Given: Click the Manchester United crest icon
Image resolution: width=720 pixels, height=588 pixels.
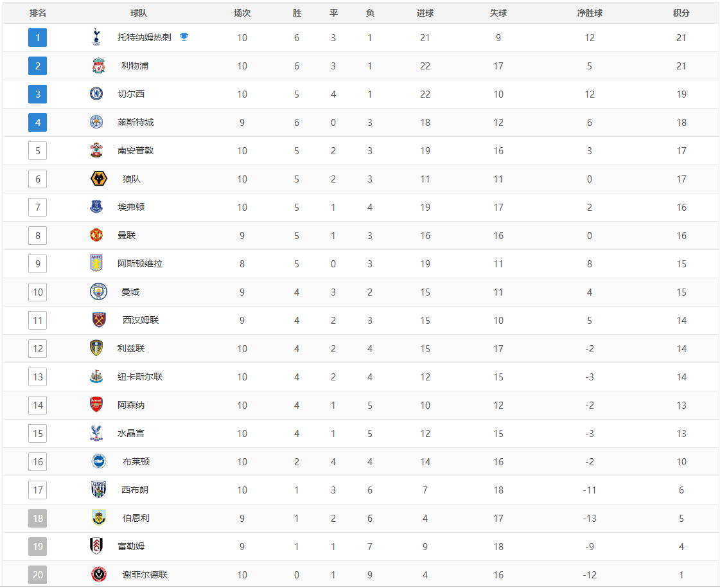Looking at the screenshot, I should point(96,235).
